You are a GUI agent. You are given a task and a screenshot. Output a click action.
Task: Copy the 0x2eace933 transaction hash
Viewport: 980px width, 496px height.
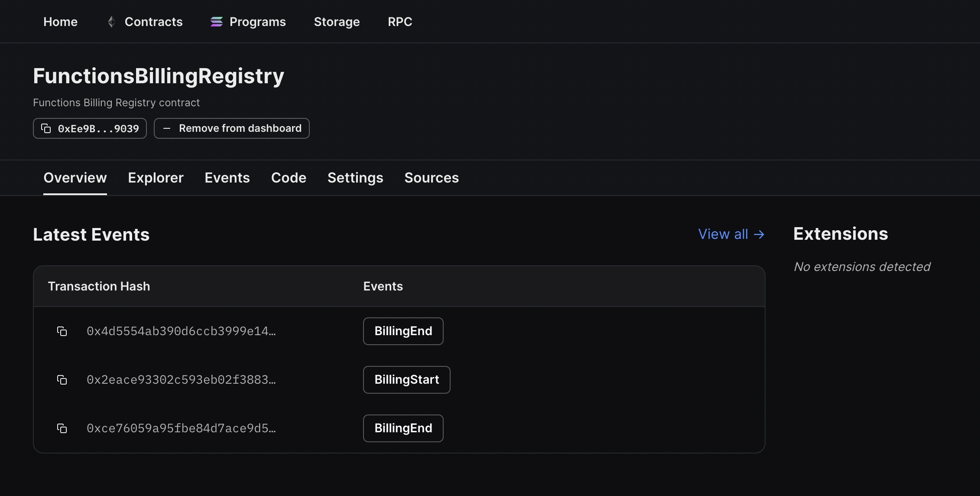[x=62, y=380]
